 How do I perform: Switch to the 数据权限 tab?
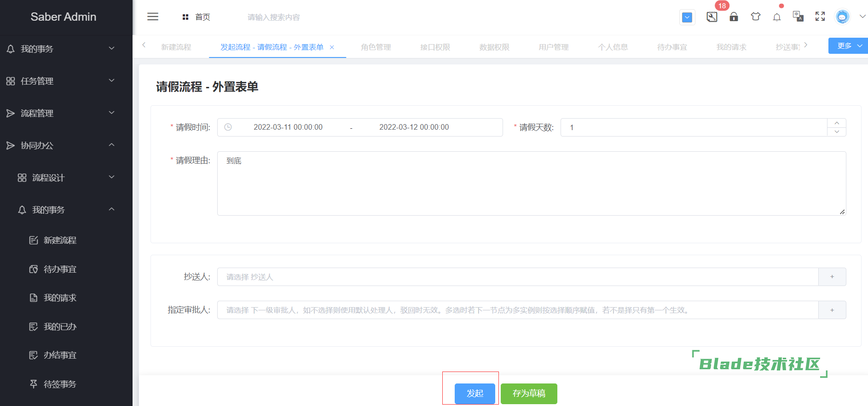[x=494, y=47]
